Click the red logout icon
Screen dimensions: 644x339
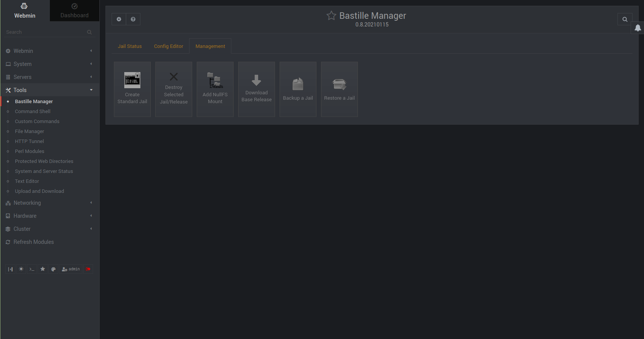click(88, 269)
